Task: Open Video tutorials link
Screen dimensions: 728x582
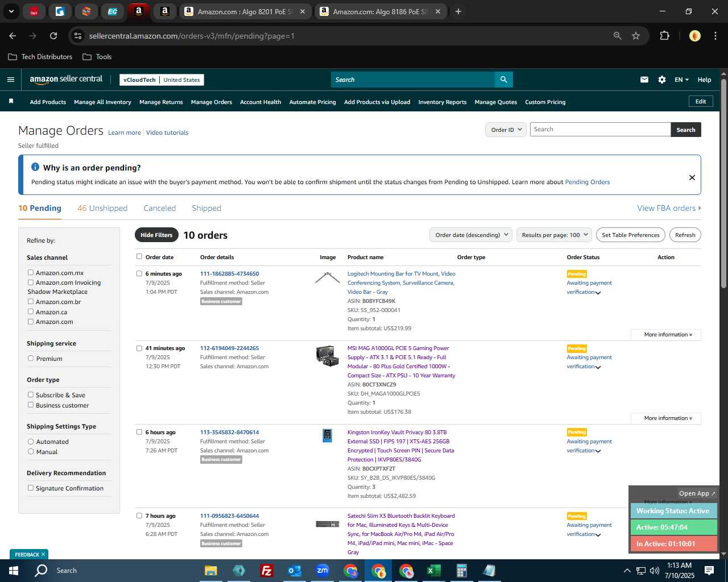Action: click(167, 132)
